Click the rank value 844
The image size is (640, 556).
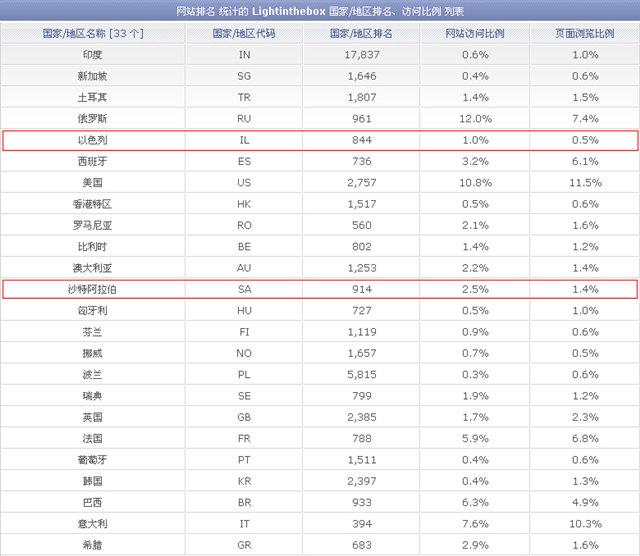click(x=362, y=140)
